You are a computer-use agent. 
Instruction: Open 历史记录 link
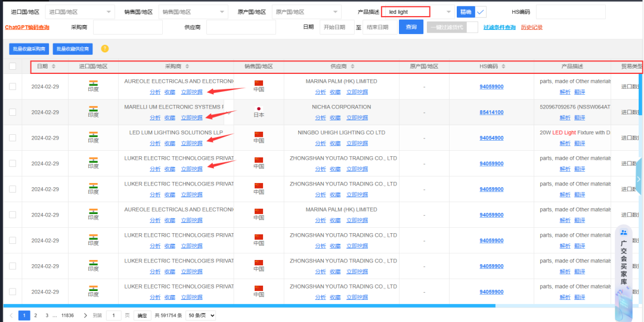click(x=531, y=27)
